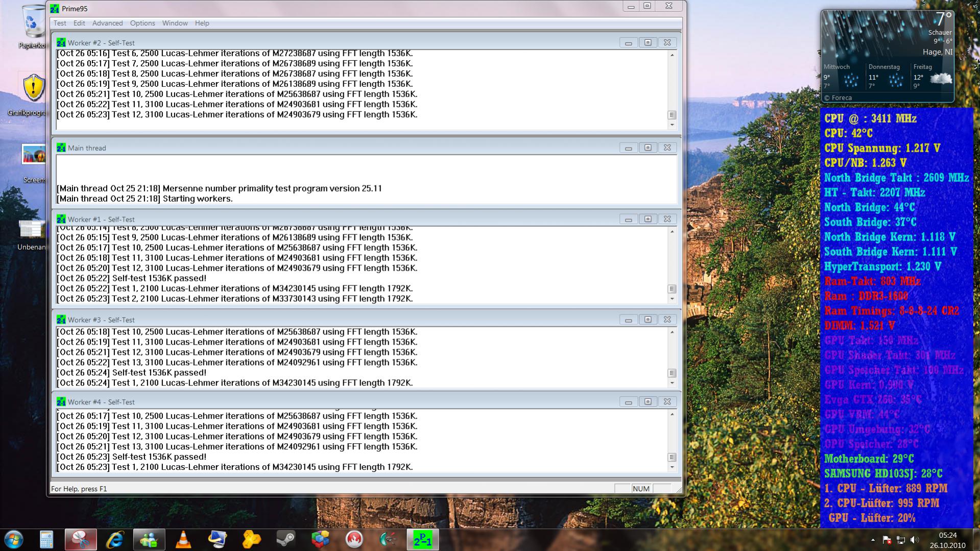Click 'CPU @ : 3411 MHz' sensor reading
Image resolution: width=980 pixels, height=551 pixels.
(870, 118)
